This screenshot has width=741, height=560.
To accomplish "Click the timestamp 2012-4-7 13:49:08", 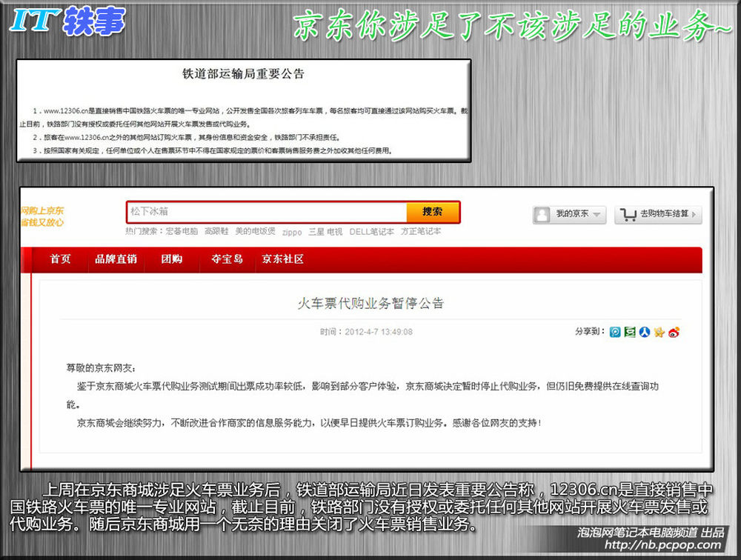I will (379, 332).
